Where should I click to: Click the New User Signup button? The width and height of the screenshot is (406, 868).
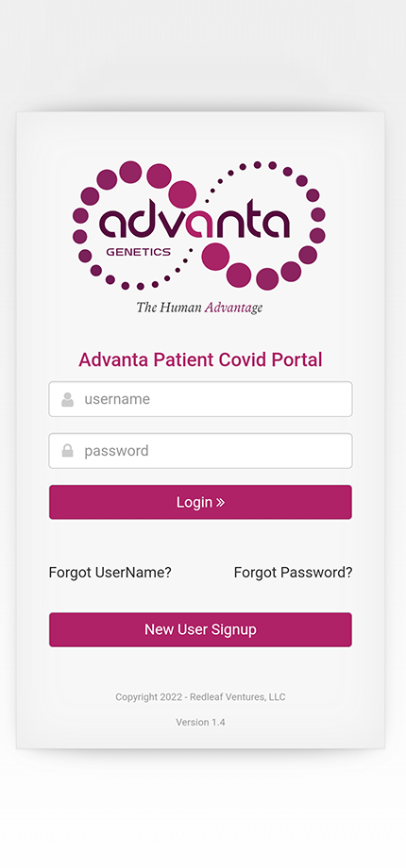point(200,629)
